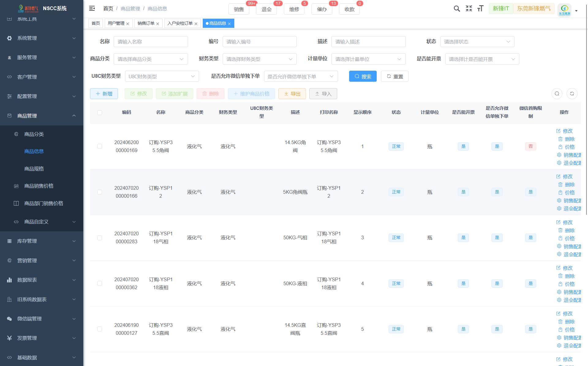Image resolution: width=588 pixels, height=366 pixels.
Task: Open the 销售 shortcut with 99+ badge
Action: click(239, 9)
